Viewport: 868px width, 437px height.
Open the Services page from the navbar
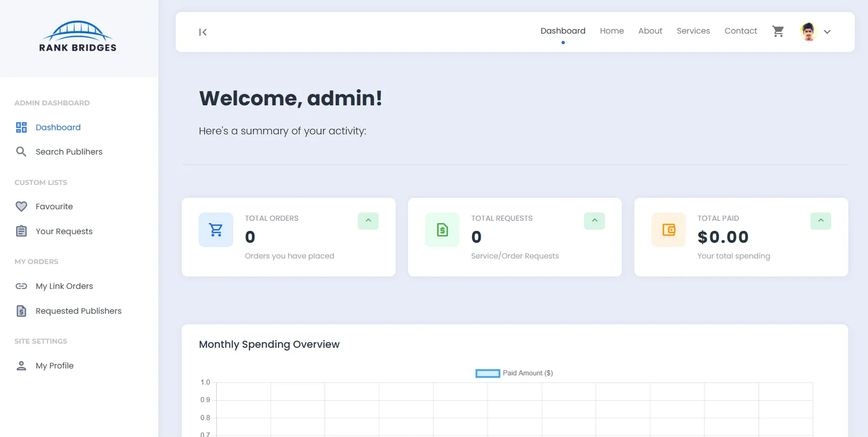pyautogui.click(x=693, y=31)
